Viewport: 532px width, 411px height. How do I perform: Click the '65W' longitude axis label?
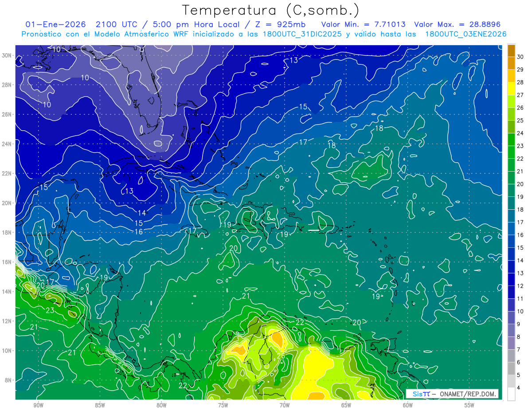[346, 405]
